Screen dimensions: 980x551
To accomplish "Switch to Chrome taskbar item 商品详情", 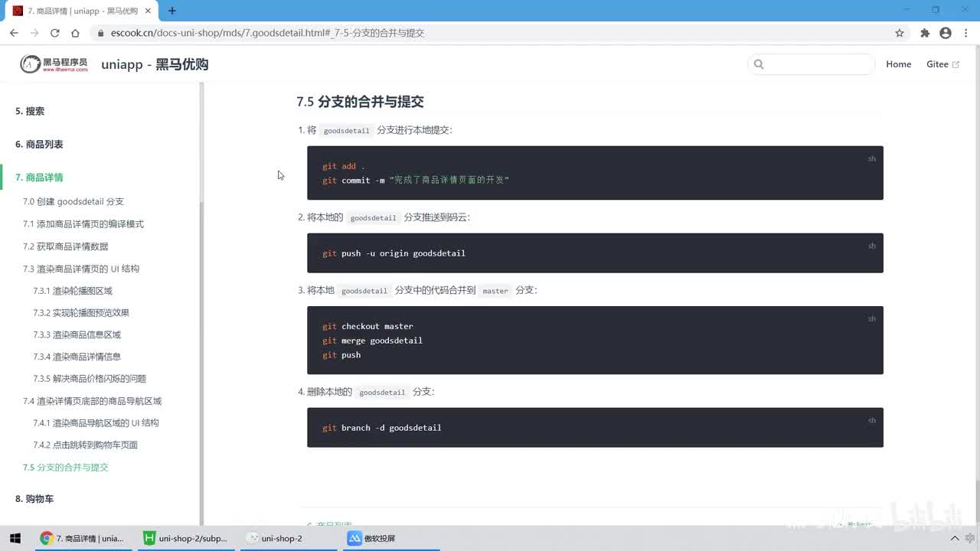I will pos(83,538).
